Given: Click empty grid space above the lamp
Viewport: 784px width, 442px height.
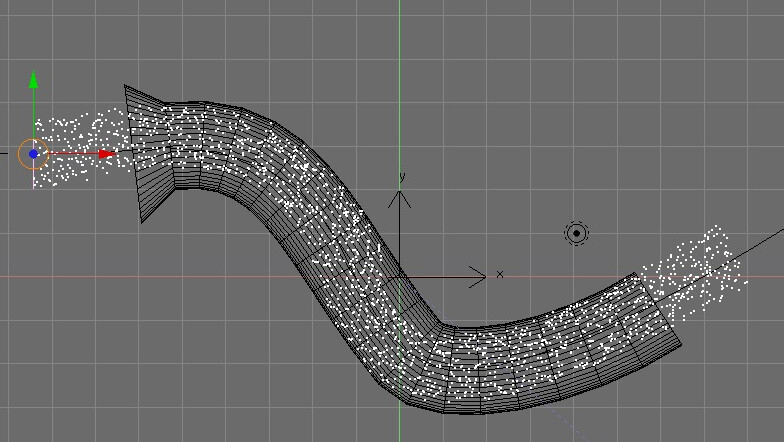Looking at the screenshot, I should pyautogui.click(x=576, y=120).
